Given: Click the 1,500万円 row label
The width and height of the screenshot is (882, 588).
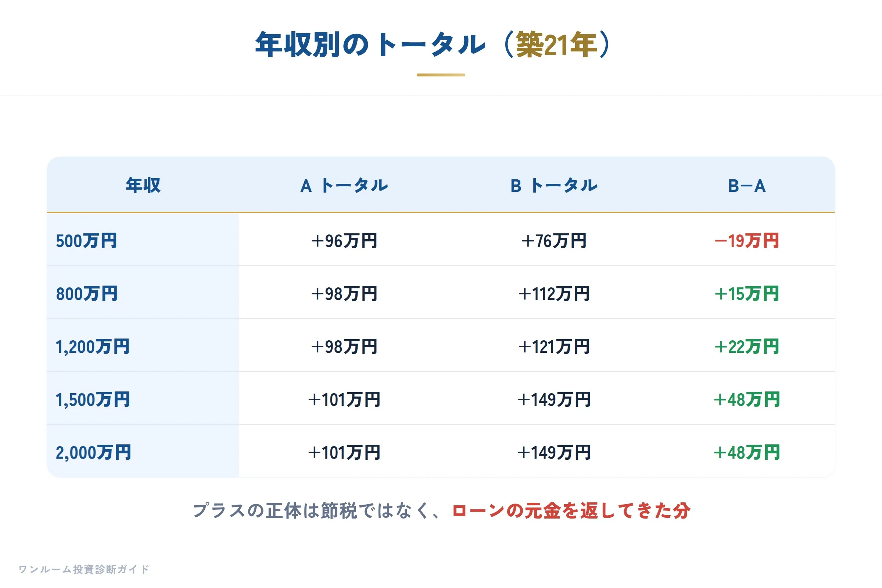Looking at the screenshot, I should coord(93,399).
